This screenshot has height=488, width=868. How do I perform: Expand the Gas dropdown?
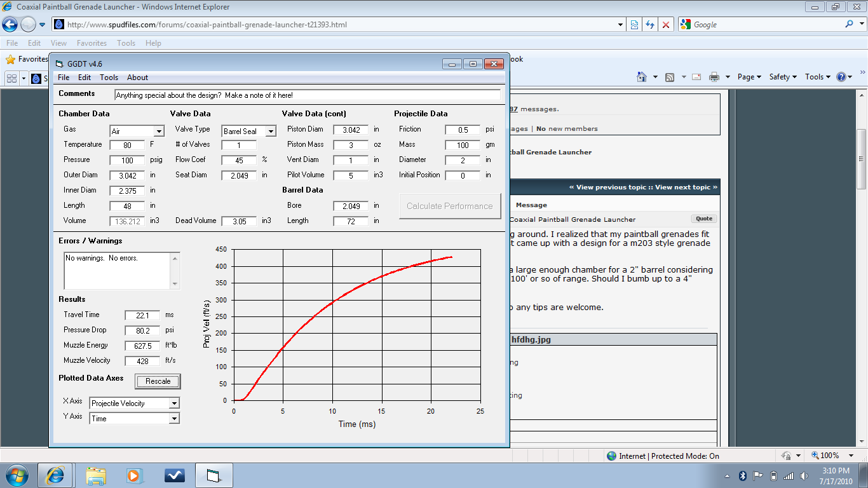(x=159, y=132)
